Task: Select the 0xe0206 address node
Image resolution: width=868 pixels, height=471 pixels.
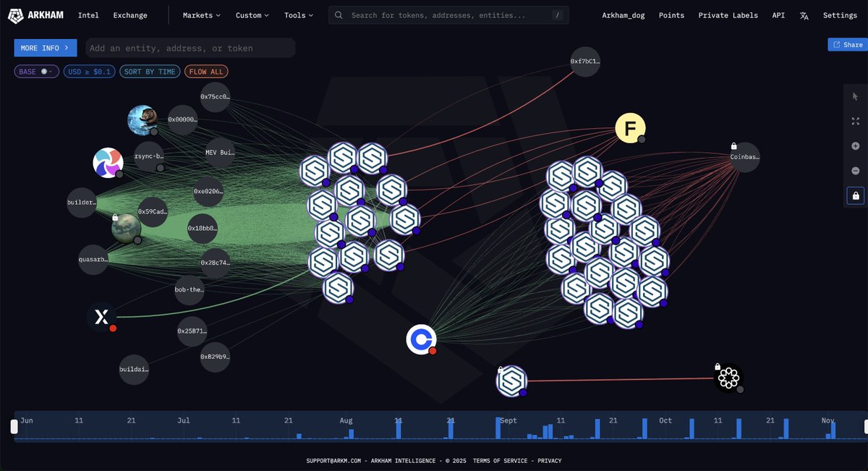Action: pos(208,192)
